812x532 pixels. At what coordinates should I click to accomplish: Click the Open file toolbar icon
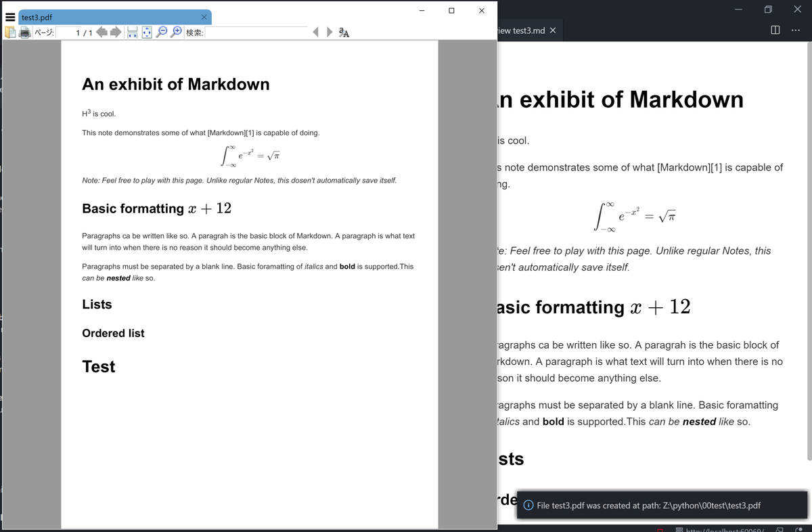11,32
